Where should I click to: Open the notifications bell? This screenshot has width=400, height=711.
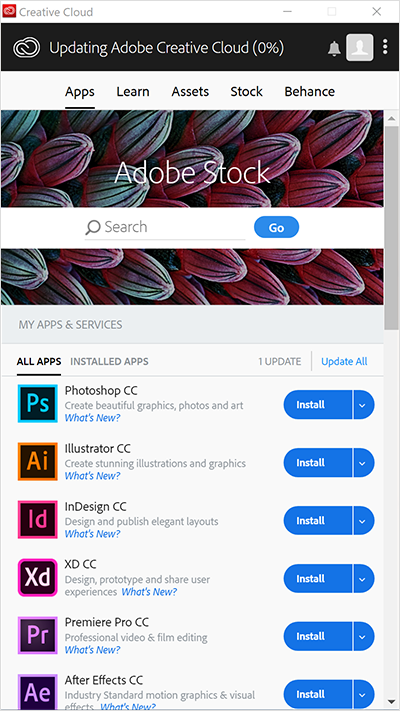point(334,48)
